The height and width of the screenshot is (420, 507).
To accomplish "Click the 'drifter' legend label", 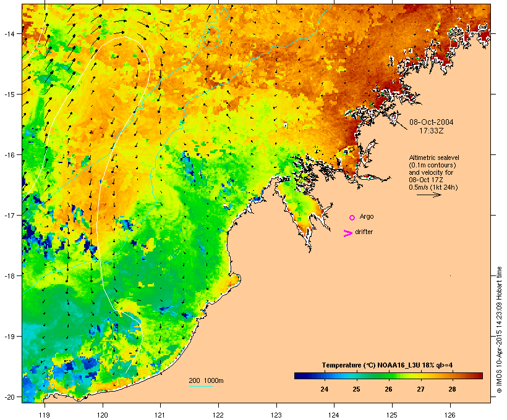I will click(x=364, y=232).
